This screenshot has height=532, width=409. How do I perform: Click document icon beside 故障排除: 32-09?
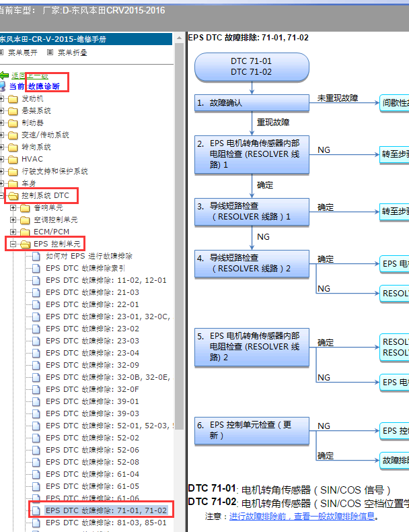[36, 366]
